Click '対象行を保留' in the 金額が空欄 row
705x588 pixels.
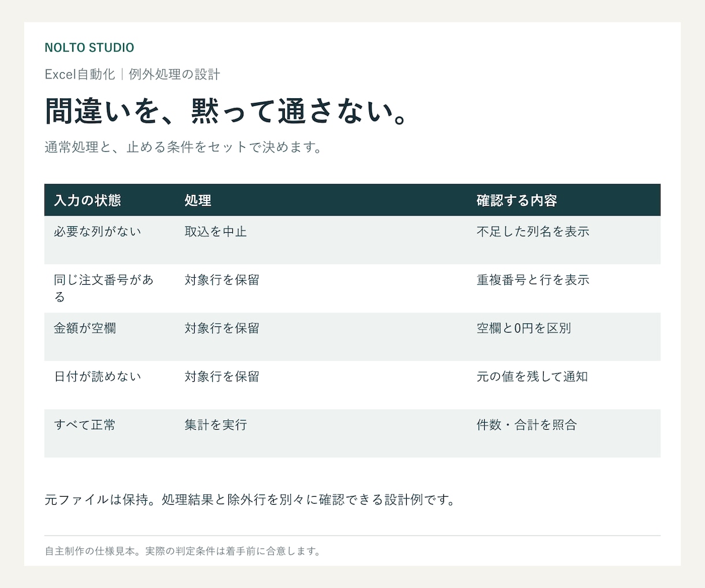[x=222, y=328]
